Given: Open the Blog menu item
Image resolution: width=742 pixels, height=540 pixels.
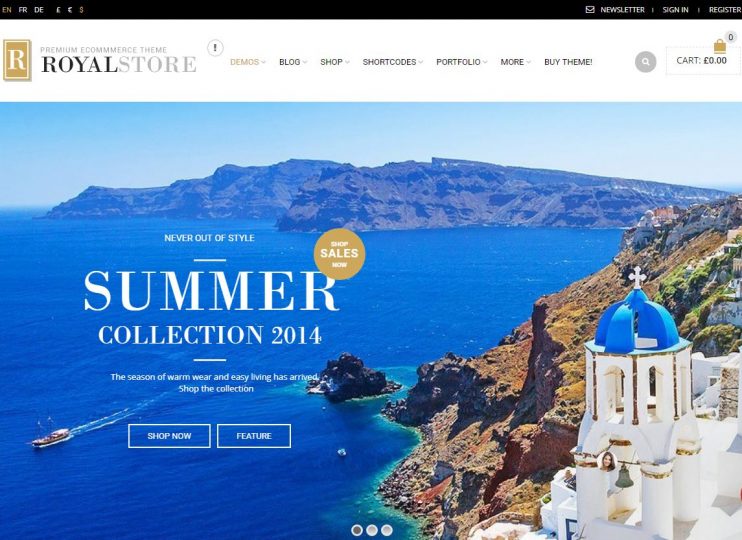Looking at the screenshot, I should [293, 62].
